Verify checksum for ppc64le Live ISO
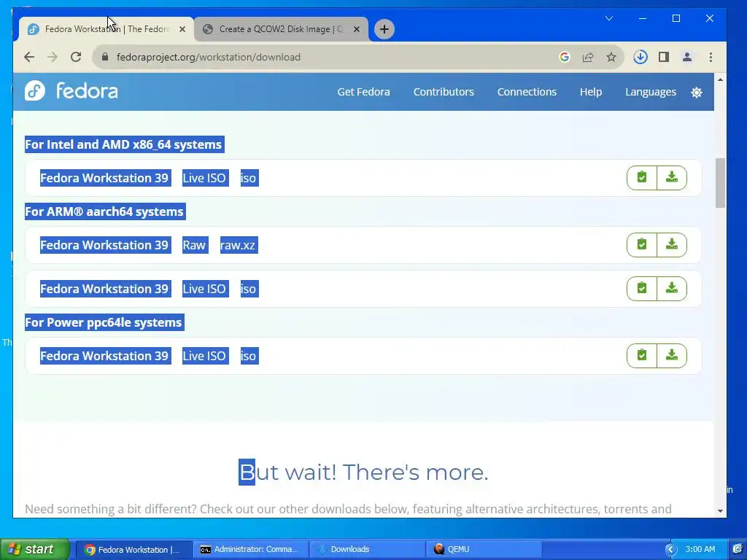 [642, 356]
